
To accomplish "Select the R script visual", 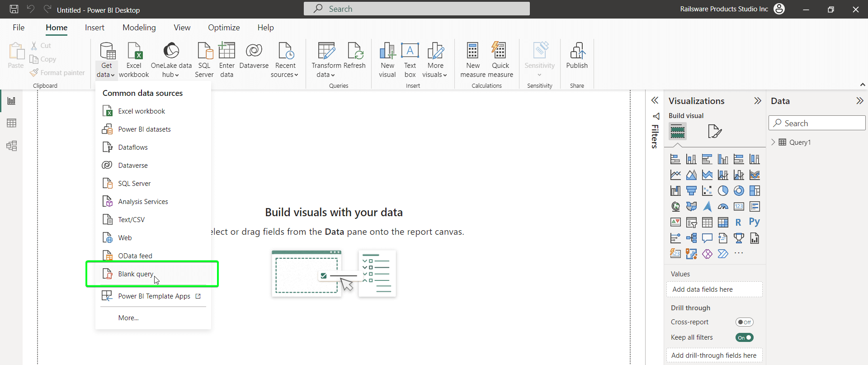I will point(738,222).
